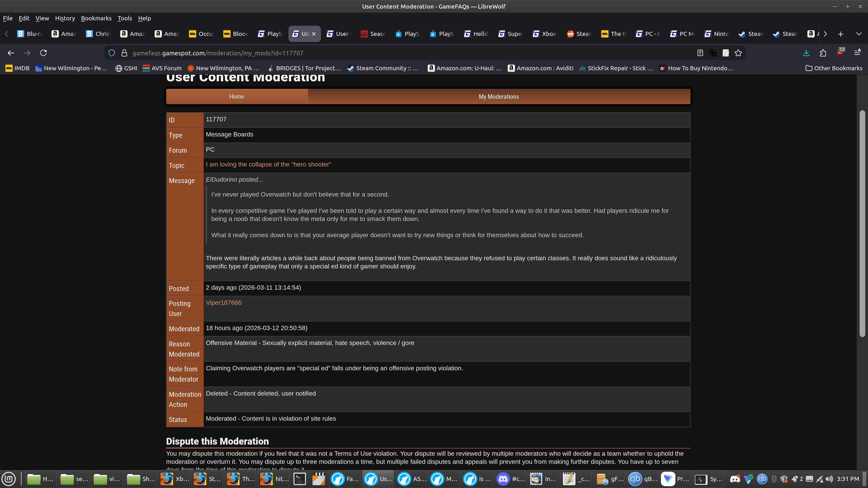868x488 pixels.
Task: Open the extensions puzzle icon
Action: 823,53
